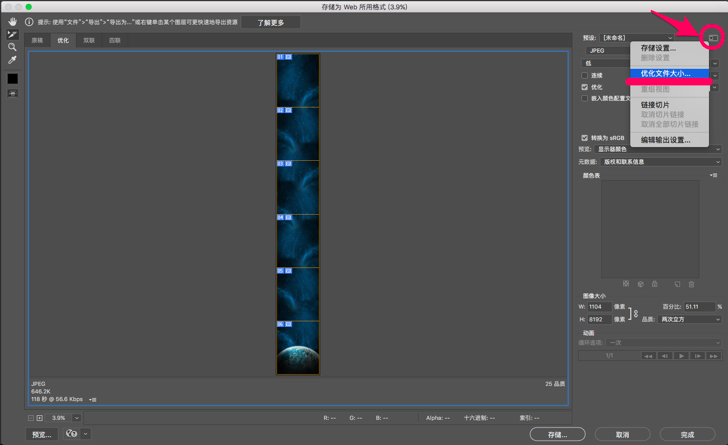This screenshot has width=728, height=445.
Task: Toggle slices visibility button
Action: coord(12,94)
